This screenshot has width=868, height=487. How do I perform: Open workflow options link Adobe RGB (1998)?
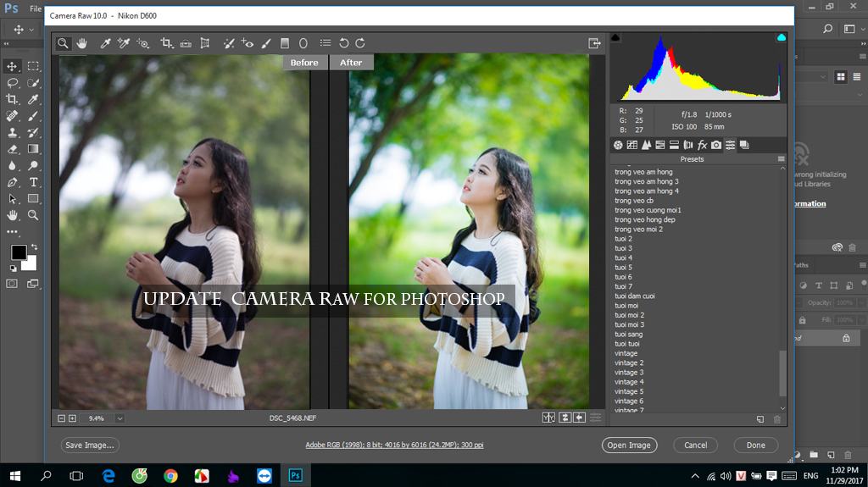[394, 445]
